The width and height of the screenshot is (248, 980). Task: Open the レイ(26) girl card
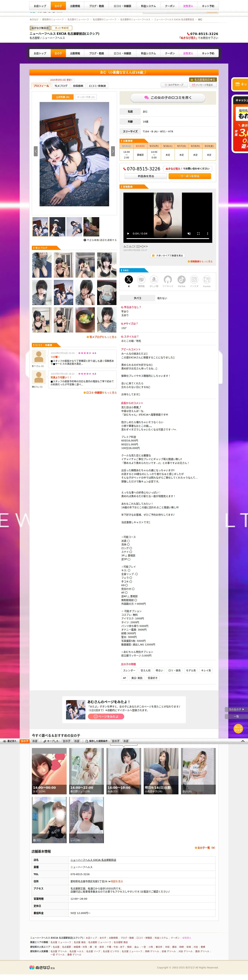(x=87, y=820)
